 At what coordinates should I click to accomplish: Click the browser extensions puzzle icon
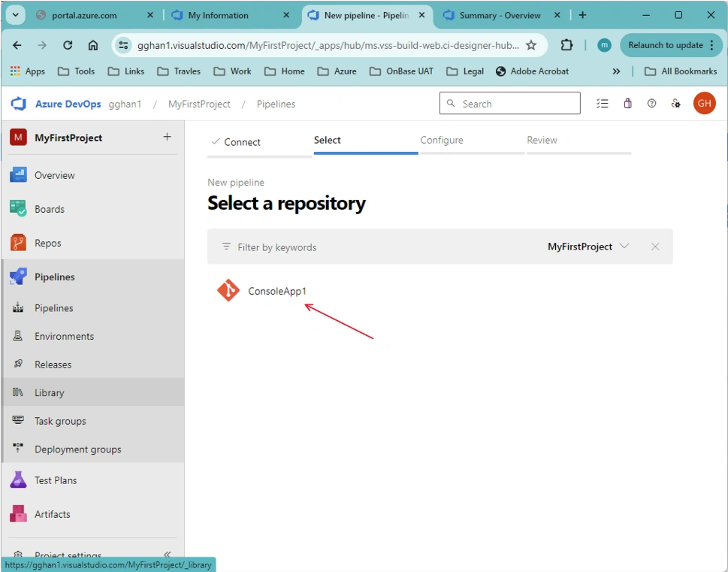566,45
